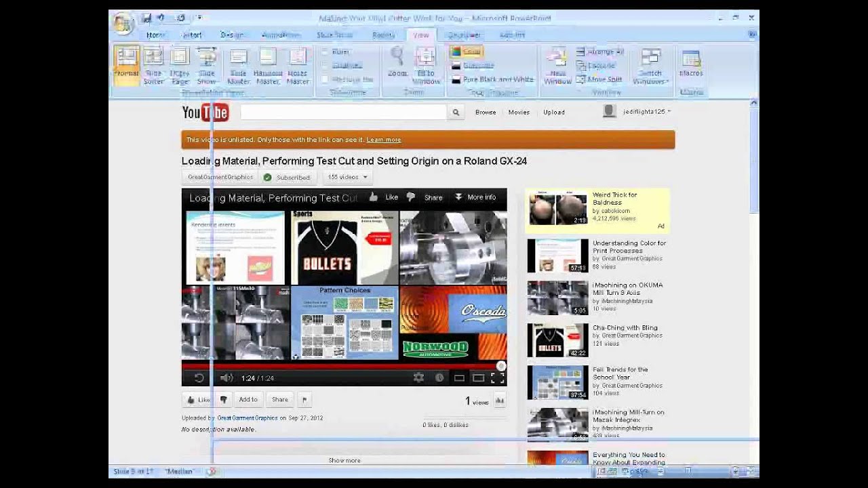The image size is (868, 488).
Task: Click Fit to Window icon
Action: point(426,66)
